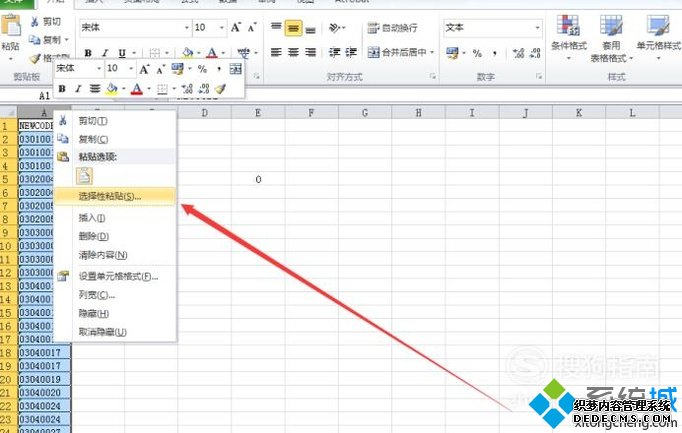The width and height of the screenshot is (682, 433).
Task: Select column E header
Action: click(258, 113)
